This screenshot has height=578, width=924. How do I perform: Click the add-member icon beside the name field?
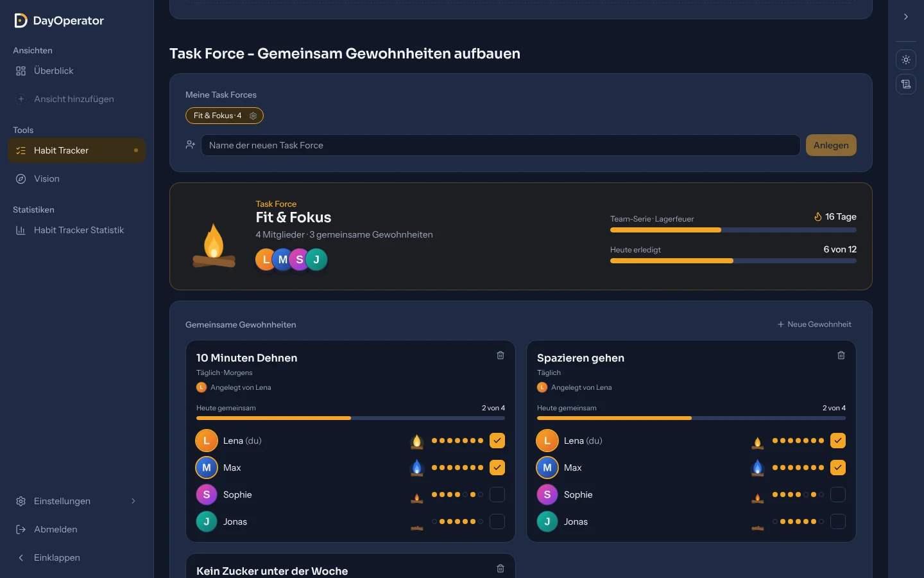191,145
